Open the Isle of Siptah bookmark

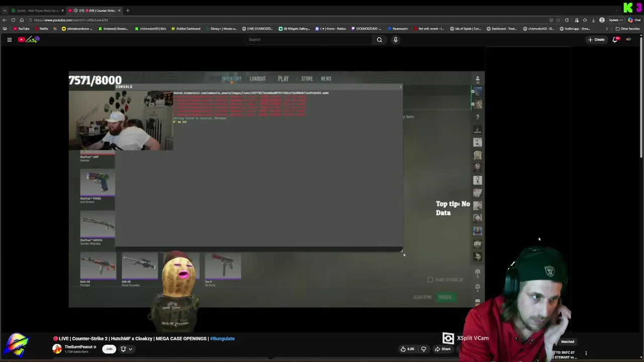(465, 29)
